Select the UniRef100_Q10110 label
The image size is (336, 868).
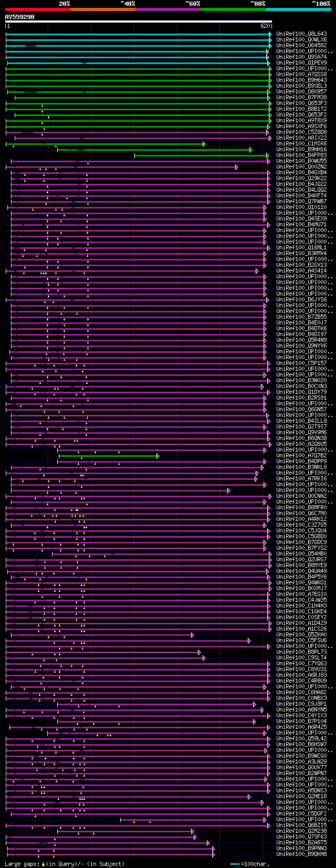tap(301, 207)
